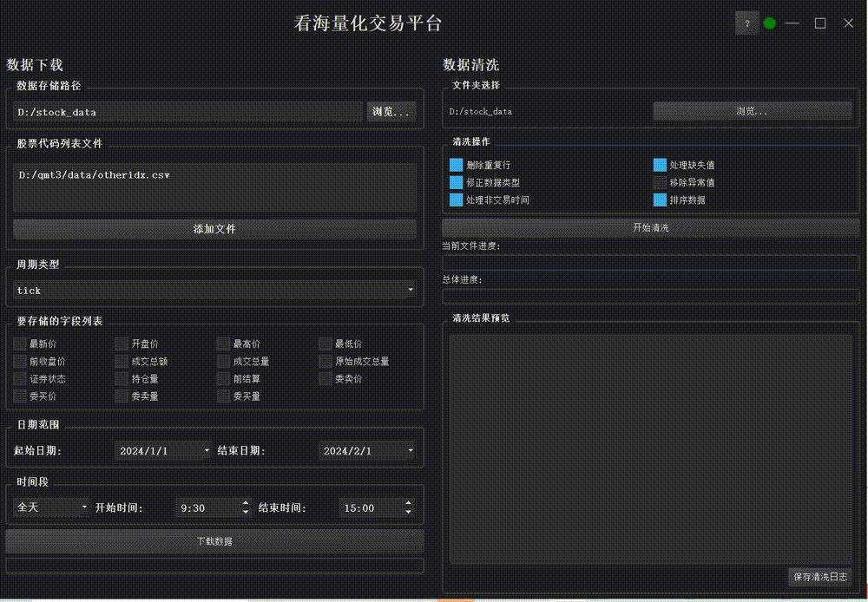868x602 pixels.
Task: Click the question mark help icon
Action: [747, 23]
